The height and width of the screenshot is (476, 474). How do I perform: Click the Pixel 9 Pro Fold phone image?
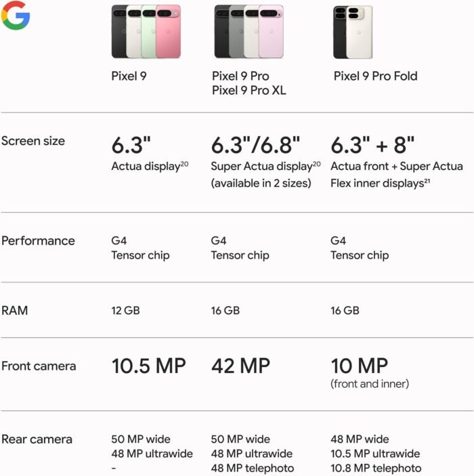[353, 33]
